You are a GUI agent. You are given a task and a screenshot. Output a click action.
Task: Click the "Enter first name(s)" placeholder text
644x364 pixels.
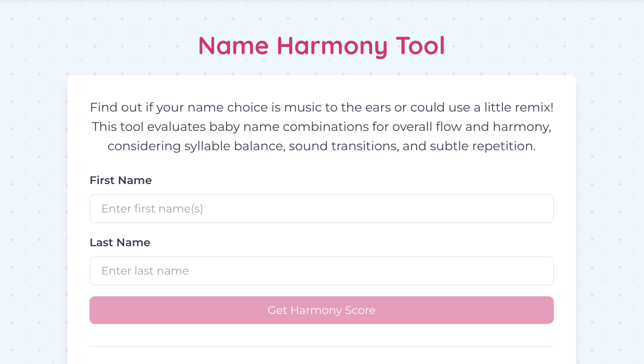(152, 209)
